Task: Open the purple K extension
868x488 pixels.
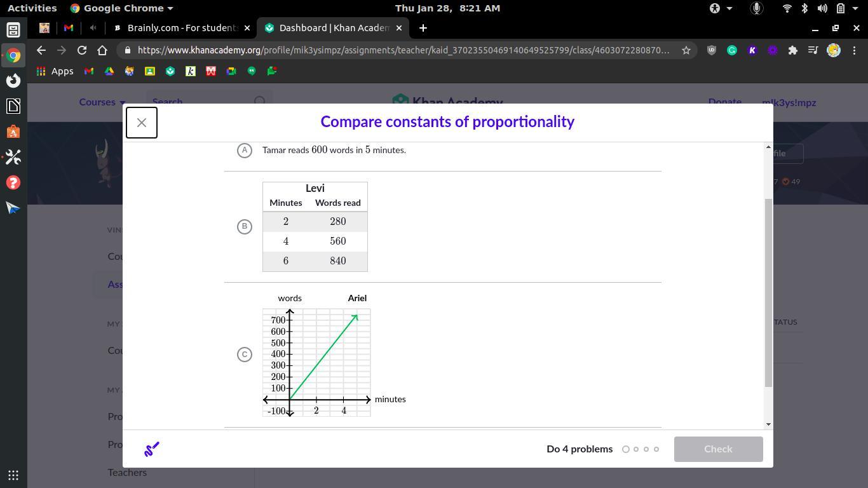Action: tap(752, 50)
